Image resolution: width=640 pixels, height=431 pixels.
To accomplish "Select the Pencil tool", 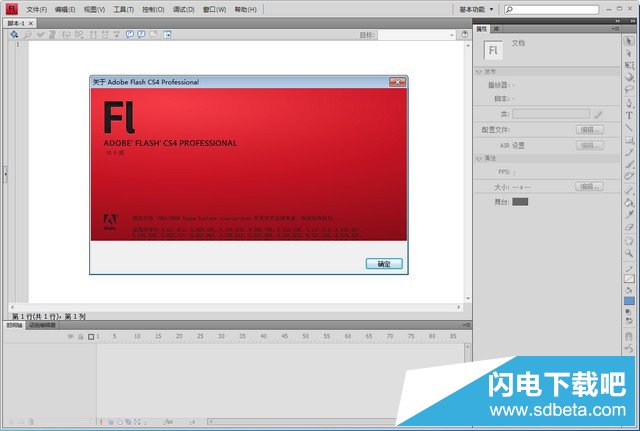I will pyautogui.click(x=629, y=152).
